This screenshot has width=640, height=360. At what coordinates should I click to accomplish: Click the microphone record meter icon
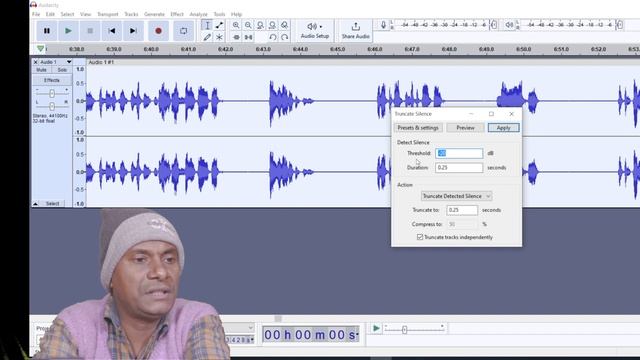(383, 25)
